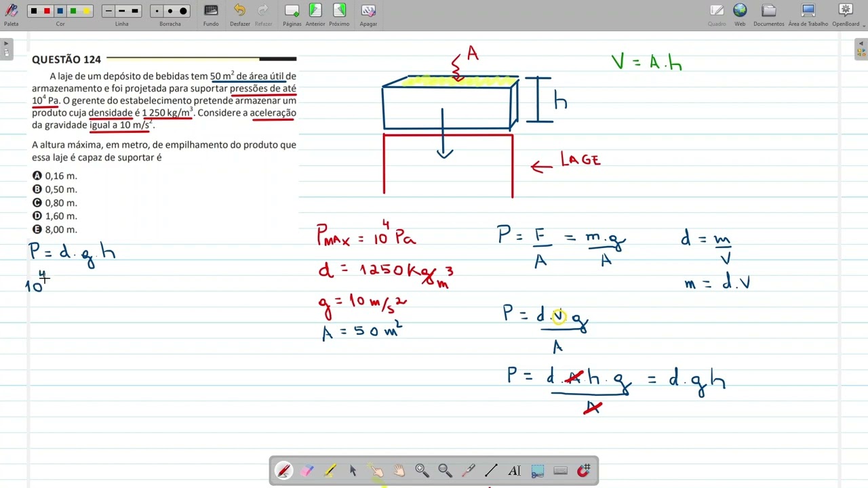Image resolution: width=868 pixels, height=488 pixels.
Task: Choose the medium eraser size
Action: 170,11
